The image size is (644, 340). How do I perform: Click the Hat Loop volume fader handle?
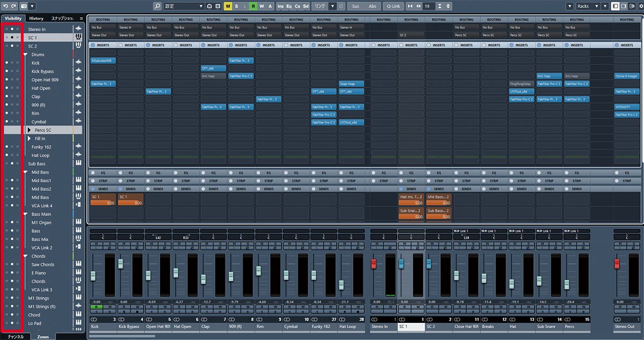pos(341,285)
